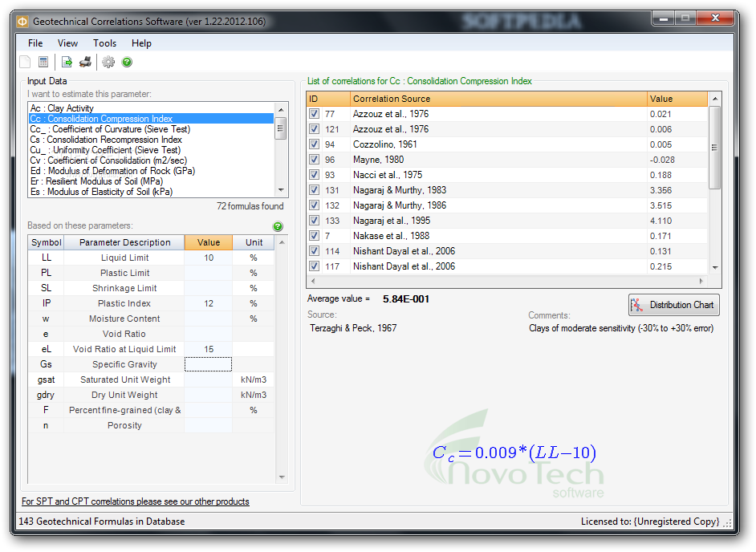Sort by correlations Value column header
This screenshot has width=756, height=552.
(x=677, y=99)
